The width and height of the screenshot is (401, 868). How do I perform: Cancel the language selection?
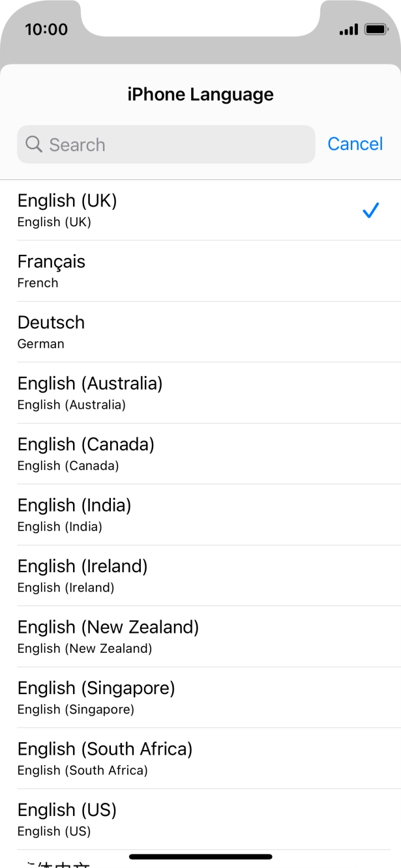point(355,144)
